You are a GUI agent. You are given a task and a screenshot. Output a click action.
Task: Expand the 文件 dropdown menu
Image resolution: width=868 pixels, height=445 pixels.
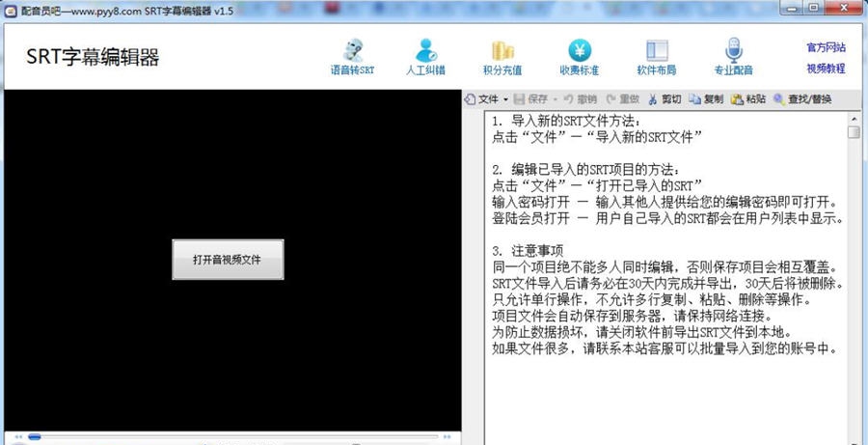486,98
